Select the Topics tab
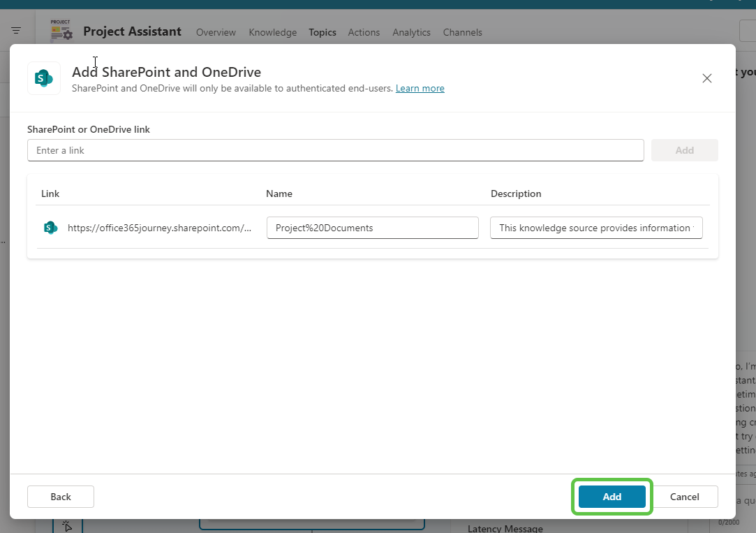Image resolution: width=756 pixels, height=533 pixels. 322,32
